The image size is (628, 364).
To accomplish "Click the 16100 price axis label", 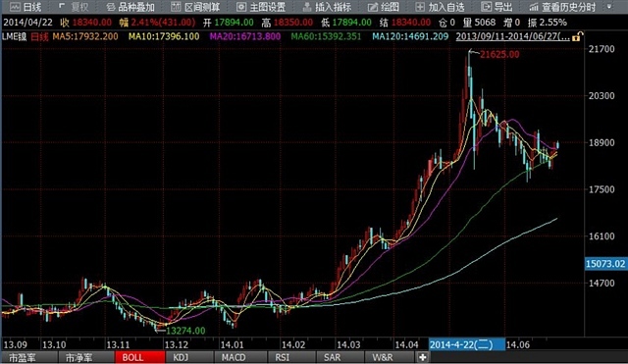I will (x=602, y=236).
